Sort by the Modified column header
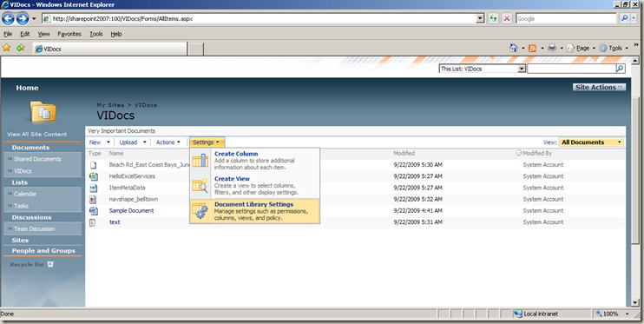644x324 pixels. (404, 153)
